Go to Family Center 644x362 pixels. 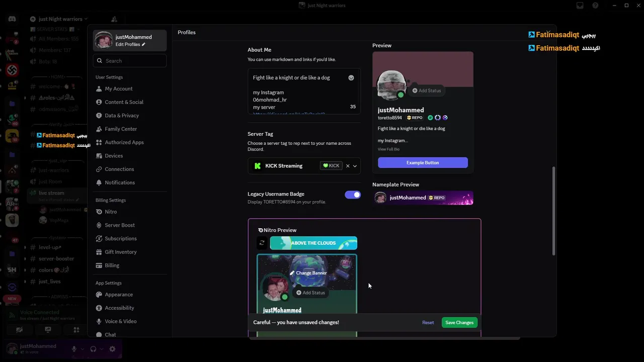coord(129,129)
